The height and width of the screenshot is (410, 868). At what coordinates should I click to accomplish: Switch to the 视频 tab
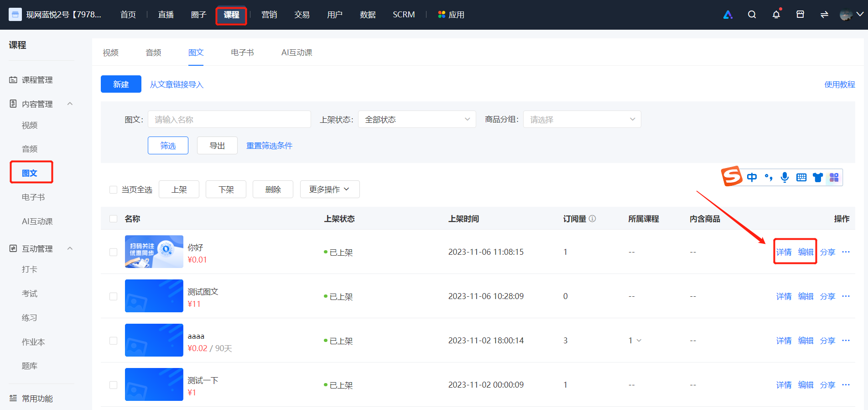click(x=110, y=53)
